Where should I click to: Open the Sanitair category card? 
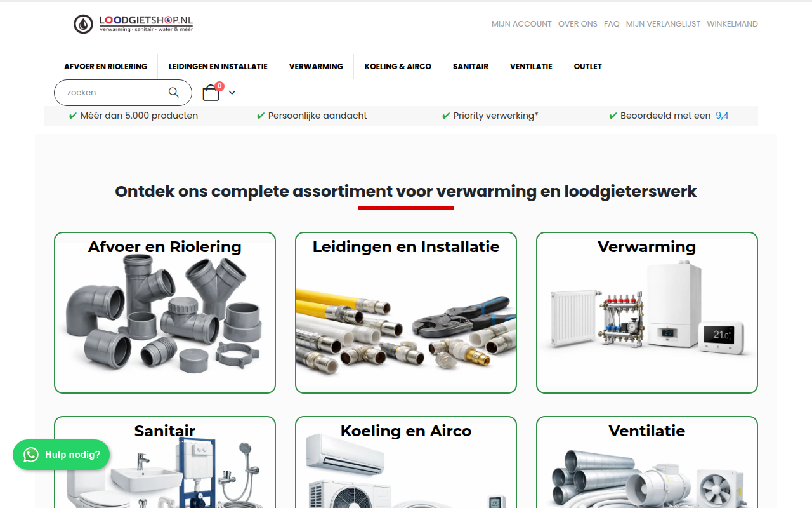coord(165,462)
